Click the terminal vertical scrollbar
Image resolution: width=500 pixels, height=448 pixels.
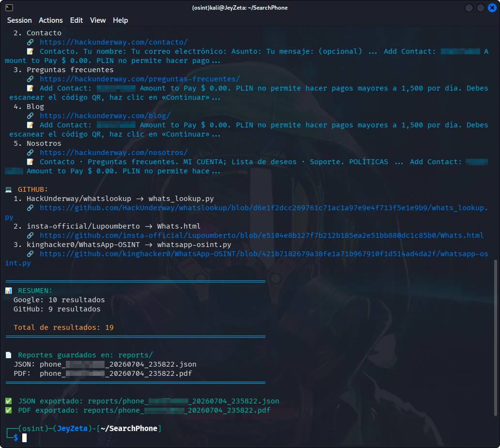click(x=495, y=338)
